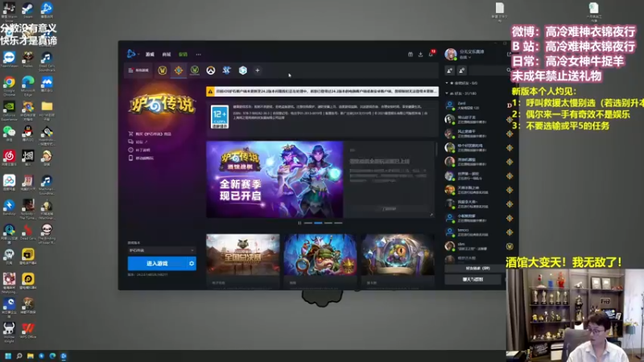The height and width of the screenshot is (362, 644).
Task: Add a game with the plus icon
Action: (258, 71)
